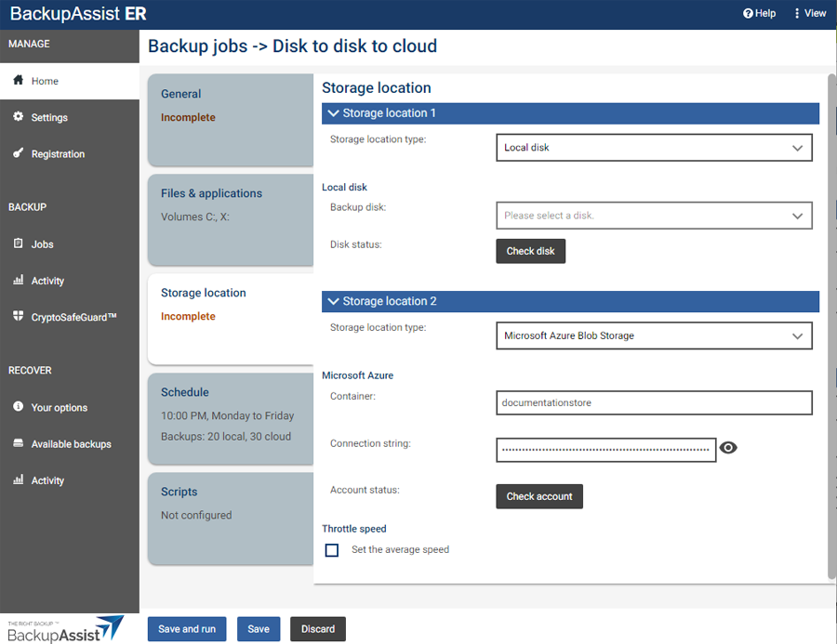Click the Help question mark icon
The height and width of the screenshot is (644, 837).
(x=748, y=13)
